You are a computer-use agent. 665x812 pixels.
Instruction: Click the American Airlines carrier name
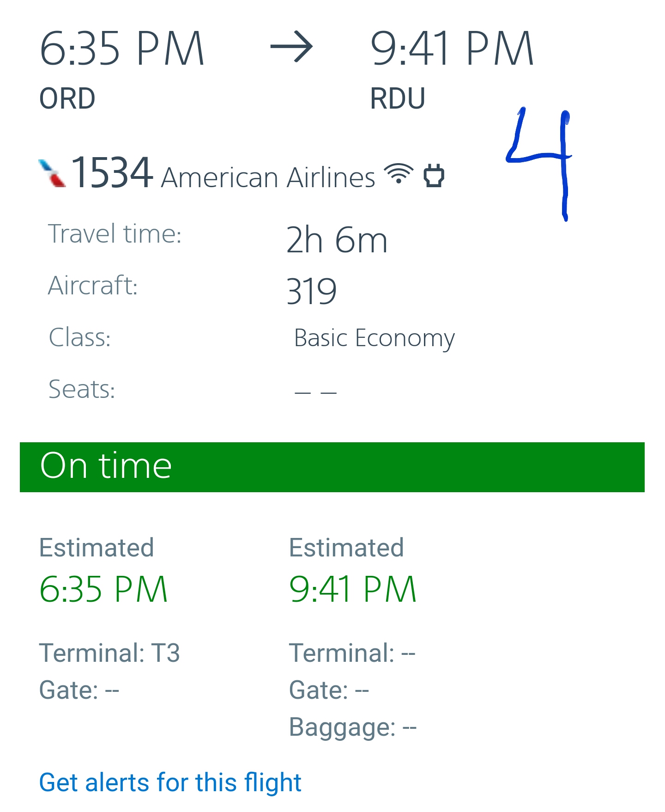click(x=268, y=177)
